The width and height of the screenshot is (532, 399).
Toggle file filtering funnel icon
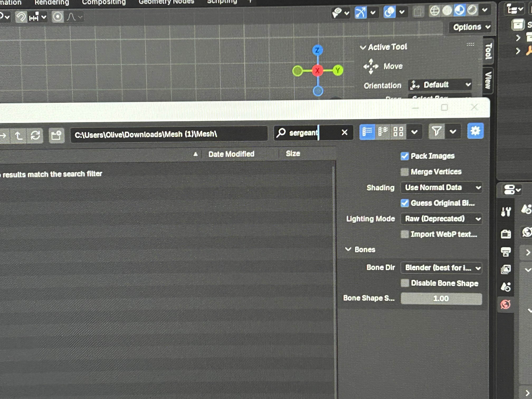[436, 131]
